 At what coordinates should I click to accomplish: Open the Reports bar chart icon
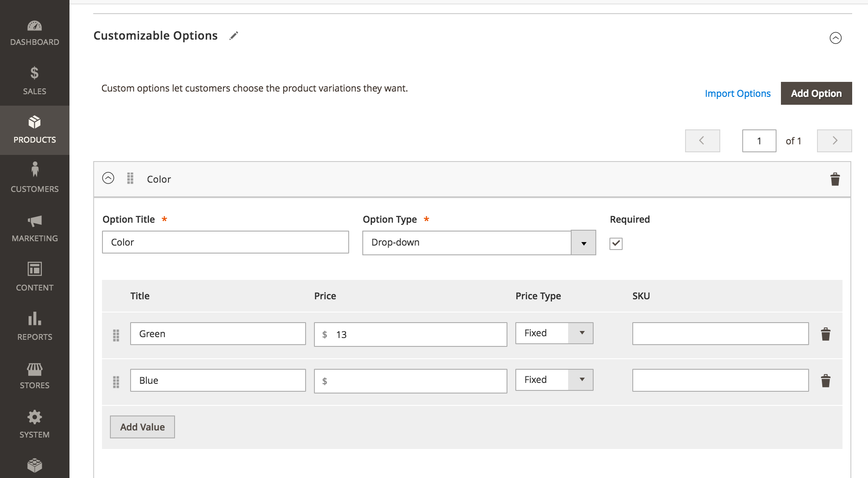pos(35,318)
